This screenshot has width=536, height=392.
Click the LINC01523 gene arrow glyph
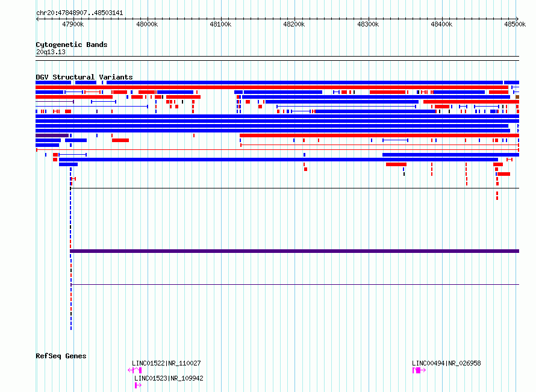pos(138,385)
